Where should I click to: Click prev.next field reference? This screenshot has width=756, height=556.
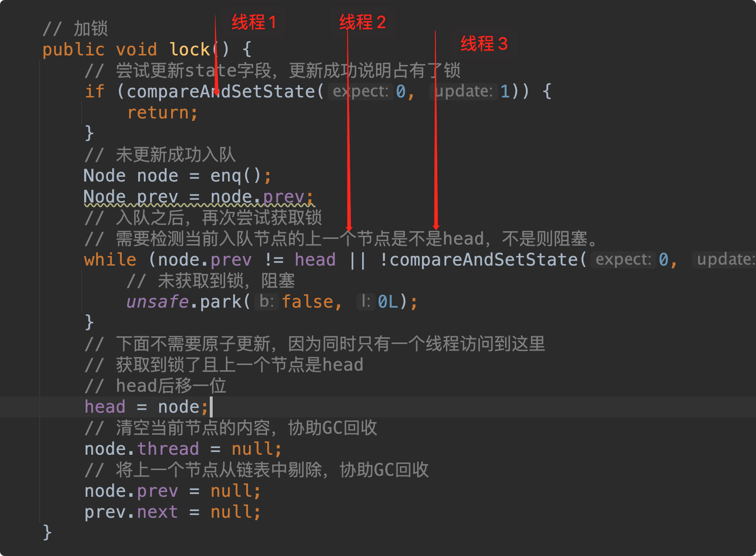coord(131,512)
